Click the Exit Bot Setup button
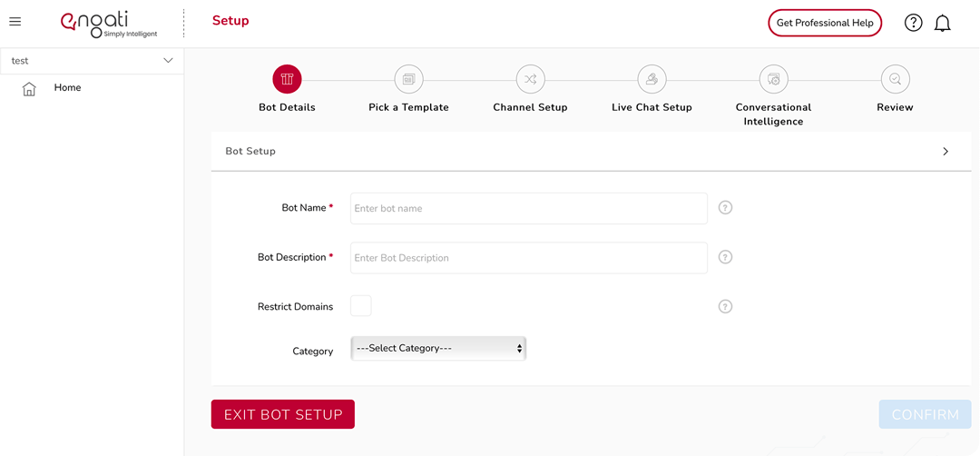 tap(283, 414)
